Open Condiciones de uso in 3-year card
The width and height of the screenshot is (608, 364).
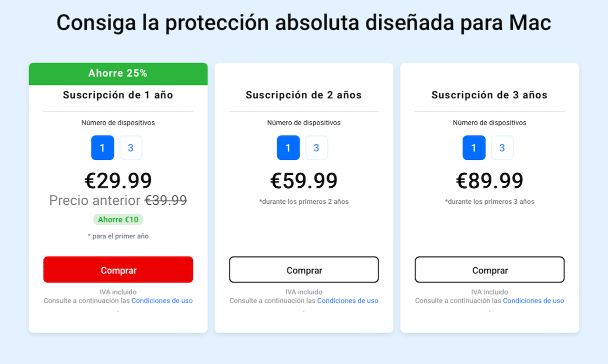point(533,301)
